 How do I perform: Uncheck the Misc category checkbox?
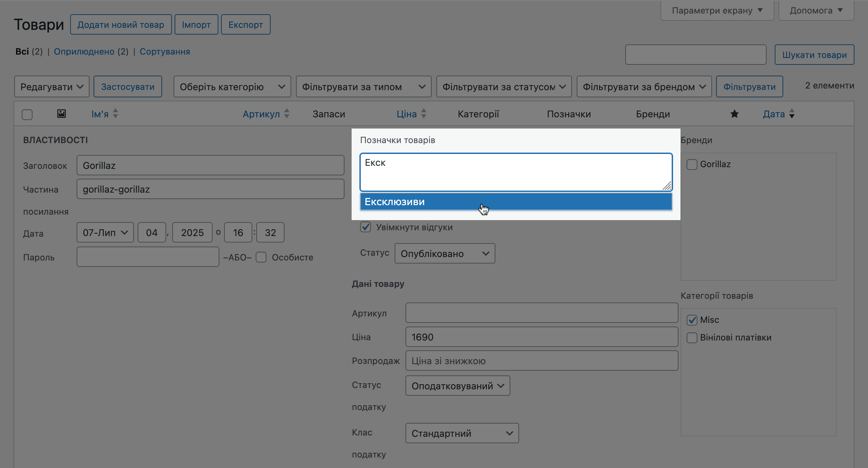point(692,320)
